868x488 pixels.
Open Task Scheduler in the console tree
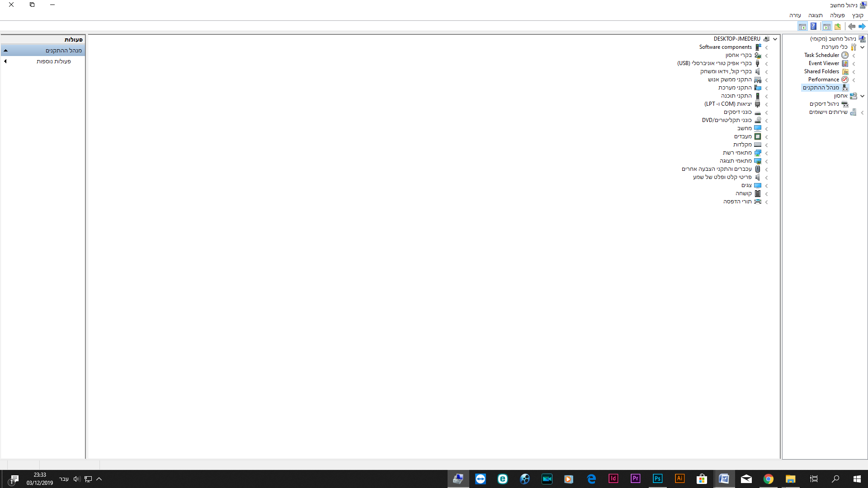821,55
